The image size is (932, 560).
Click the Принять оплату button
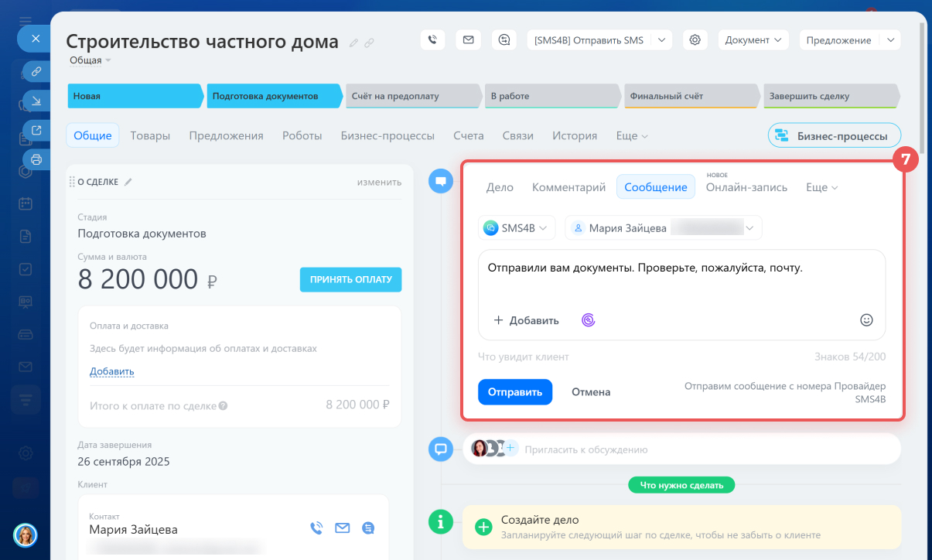350,279
